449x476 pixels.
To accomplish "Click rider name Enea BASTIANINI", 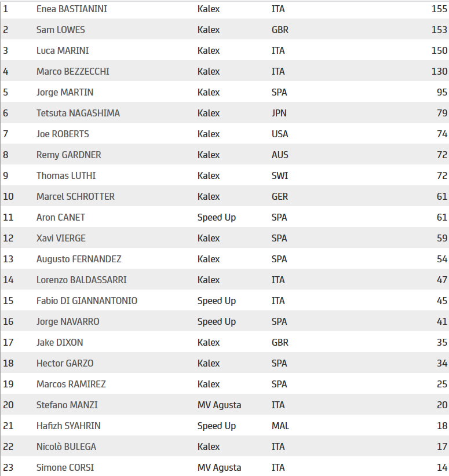I will (x=72, y=9).
